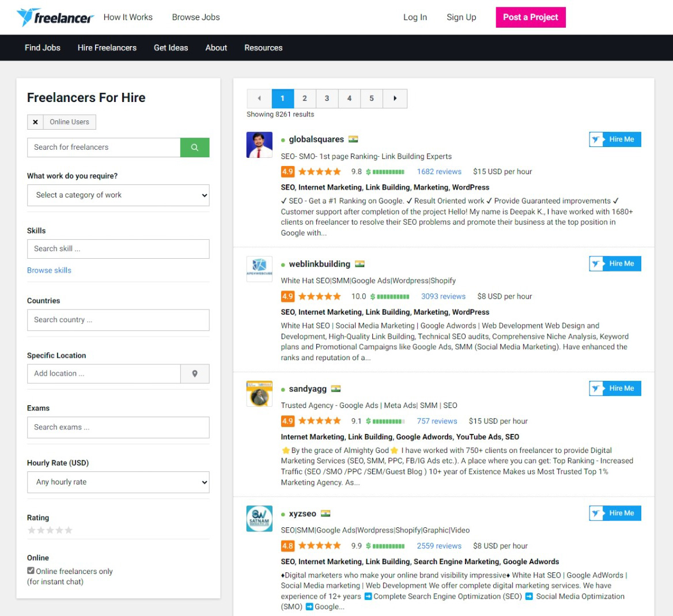Remove the Online Users filter tag

pos(35,122)
